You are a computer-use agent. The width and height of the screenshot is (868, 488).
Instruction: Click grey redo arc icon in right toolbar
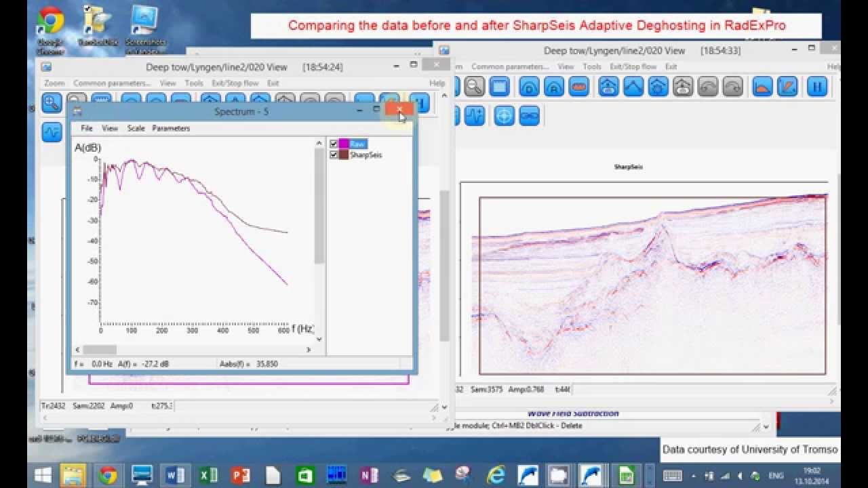click(x=733, y=87)
